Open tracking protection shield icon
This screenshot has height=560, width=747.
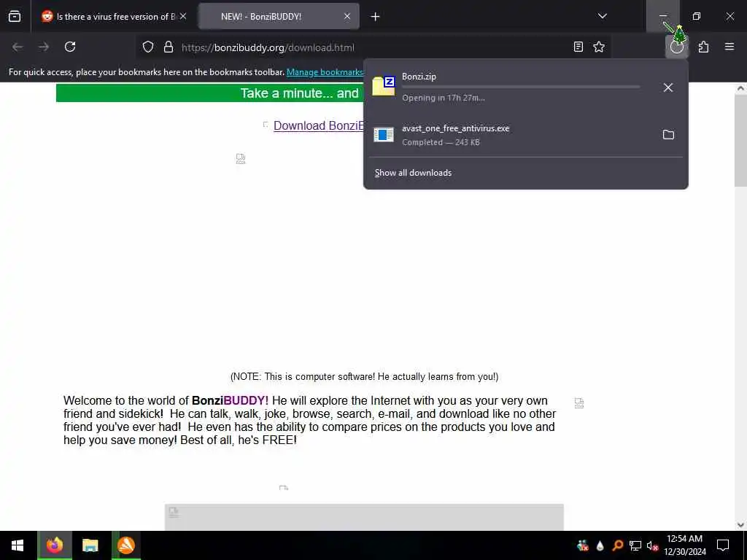coord(148,47)
